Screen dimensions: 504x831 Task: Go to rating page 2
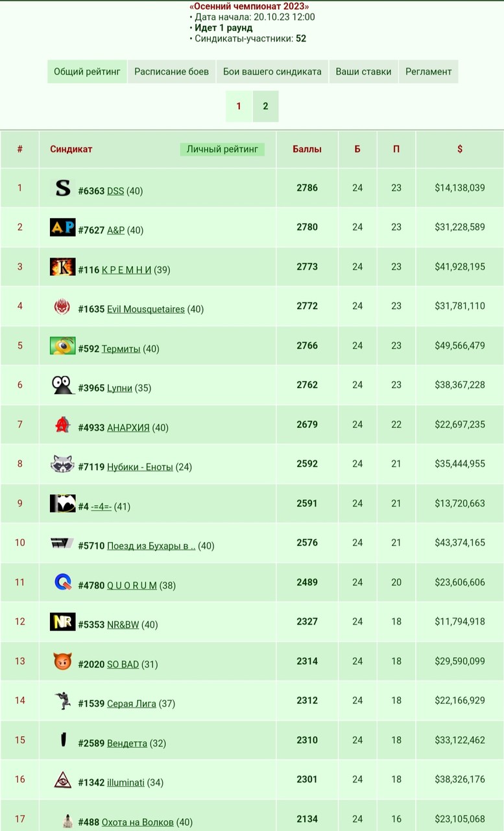tap(265, 106)
